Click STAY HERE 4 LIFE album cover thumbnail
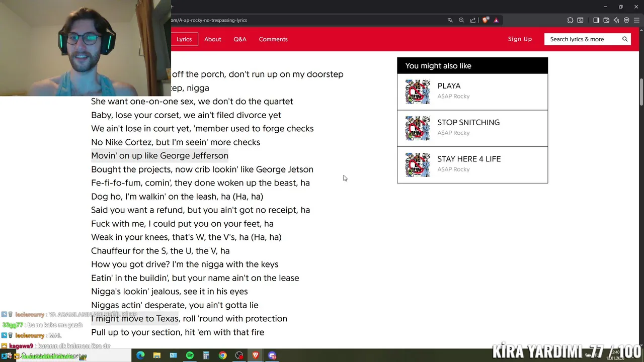Image resolution: width=644 pixels, height=362 pixels. coord(418,165)
